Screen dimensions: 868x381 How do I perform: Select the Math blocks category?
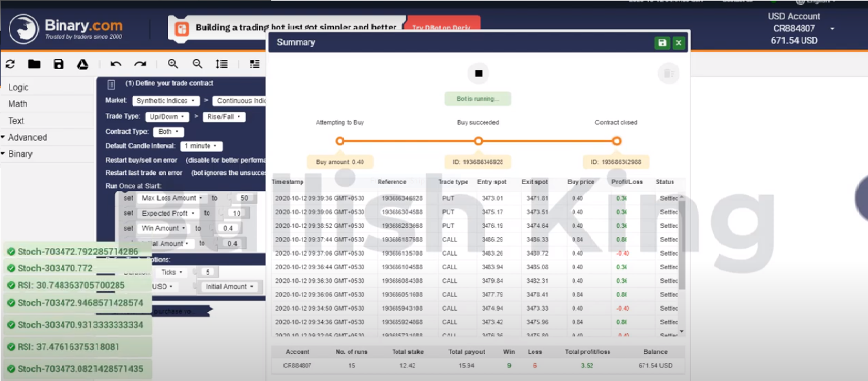(17, 103)
